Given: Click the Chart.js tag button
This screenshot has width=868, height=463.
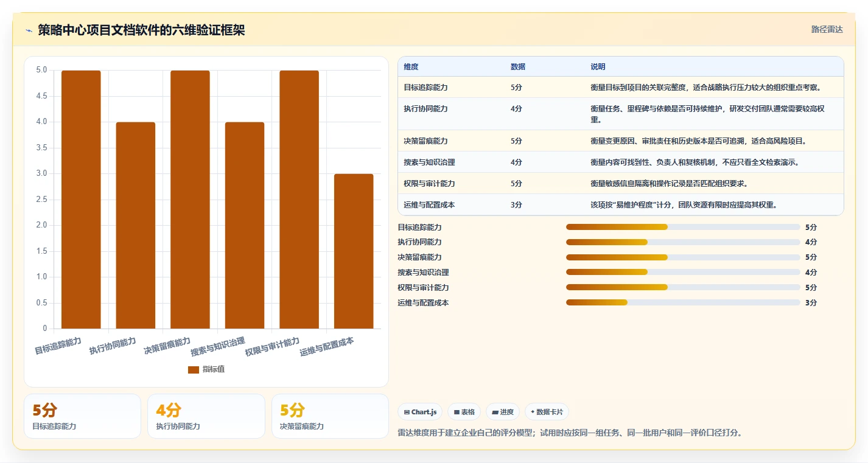Looking at the screenshot, I should [x=420, y=412].
